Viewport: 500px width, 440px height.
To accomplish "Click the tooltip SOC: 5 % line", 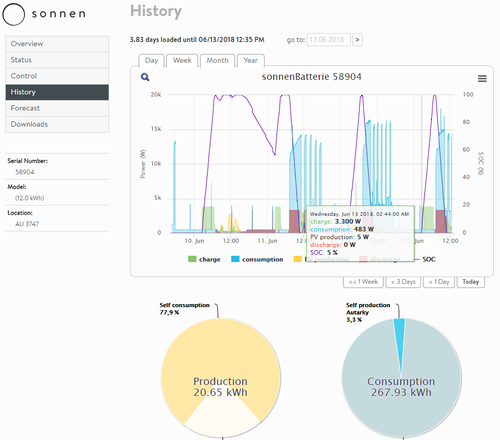I will [324, 253].
